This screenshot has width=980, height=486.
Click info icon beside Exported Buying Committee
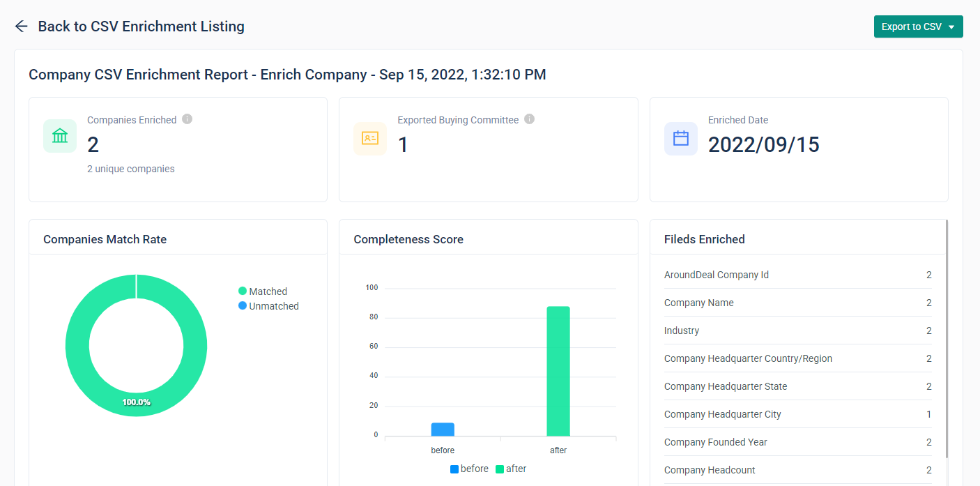coord(529,119)
